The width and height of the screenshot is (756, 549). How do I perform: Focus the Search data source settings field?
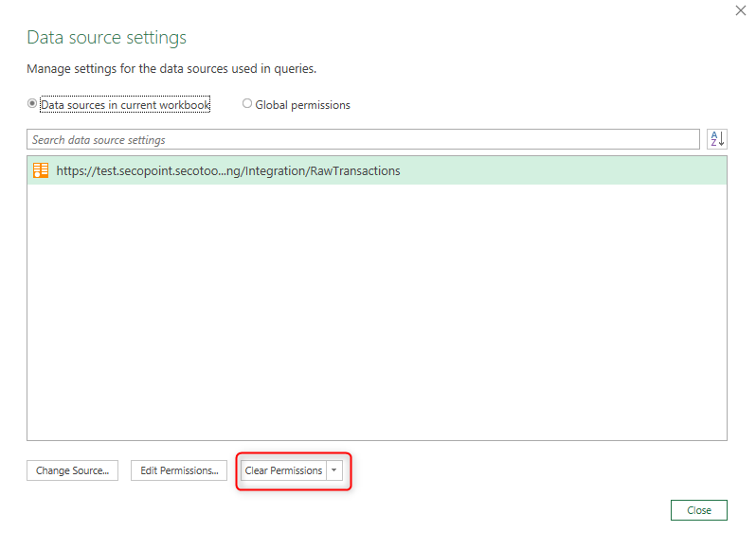click(363, 139)
